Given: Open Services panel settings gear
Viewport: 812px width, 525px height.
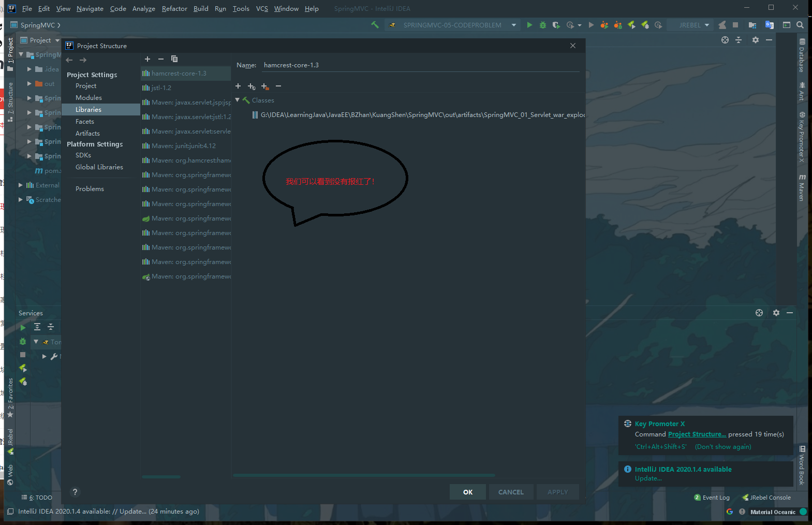Looking at the screenshot, I should (x=776, y=313).
